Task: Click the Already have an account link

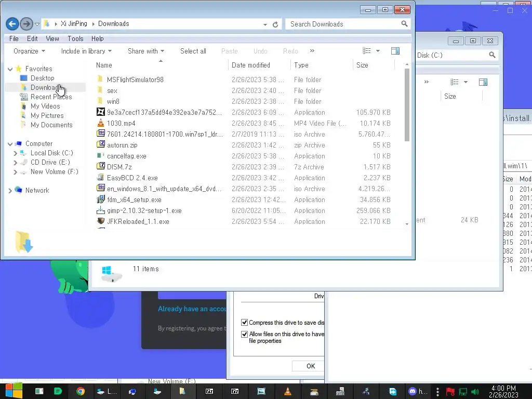Action: [x=192, y=309]
